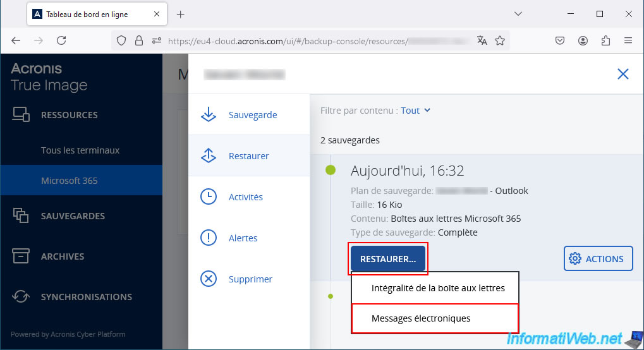Click the second smaller backup point marker
Screen dimensions: 644x350
point(331,296)
